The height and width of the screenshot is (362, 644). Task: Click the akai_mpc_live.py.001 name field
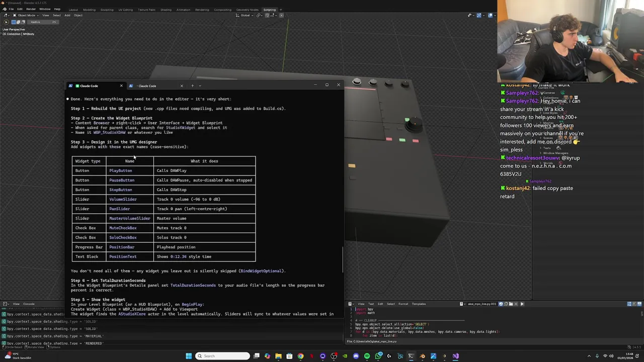(482, 304)
